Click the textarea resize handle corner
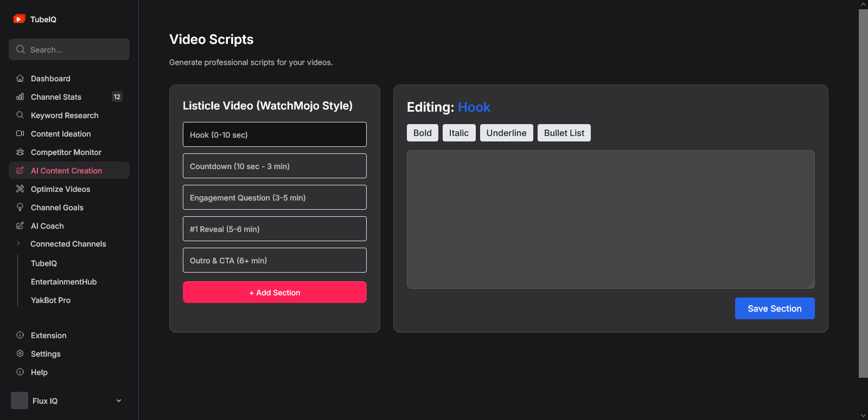 [x=810, y=285]
